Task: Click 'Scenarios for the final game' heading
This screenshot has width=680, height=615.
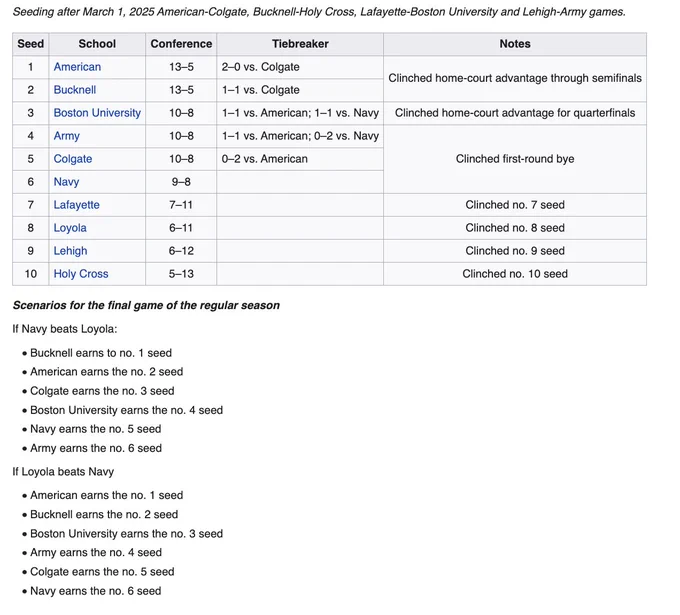Action: click(146, 305)
